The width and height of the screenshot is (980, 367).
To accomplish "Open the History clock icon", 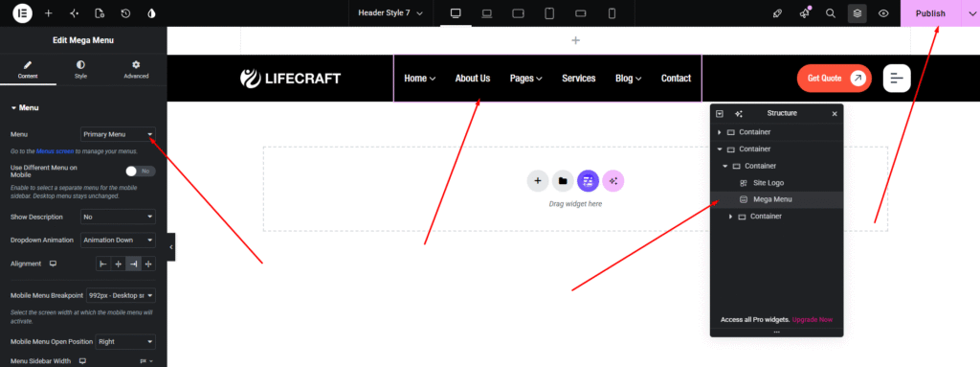I will (x=125, y=13).
